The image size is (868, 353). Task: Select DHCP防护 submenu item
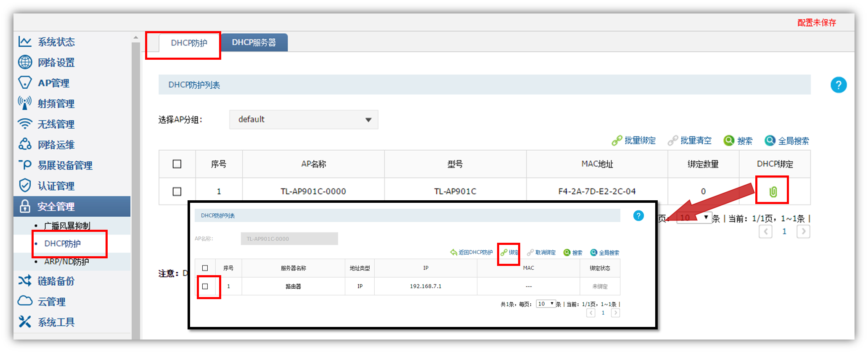click(x=63, y=244)
